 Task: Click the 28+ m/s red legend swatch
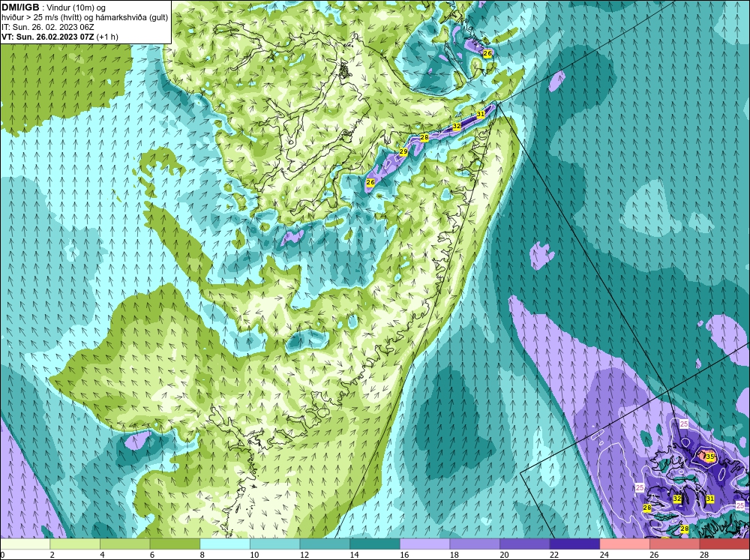(x=724, y=544)
